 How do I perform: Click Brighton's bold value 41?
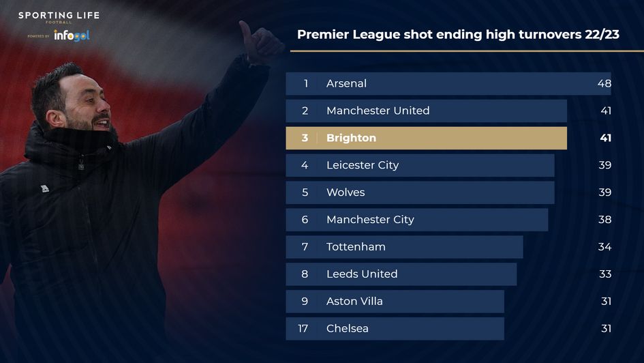pos(604,138)
